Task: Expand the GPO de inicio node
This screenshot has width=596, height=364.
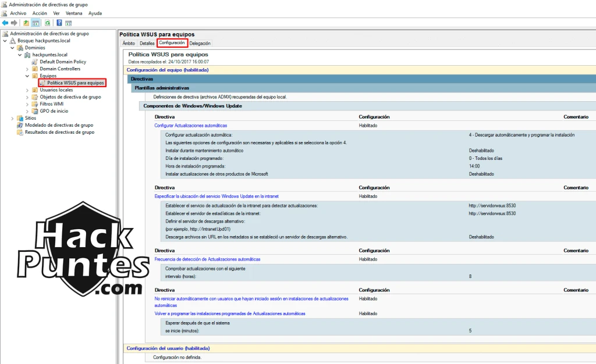Action: pyautogui.click(x=27, y=111)
